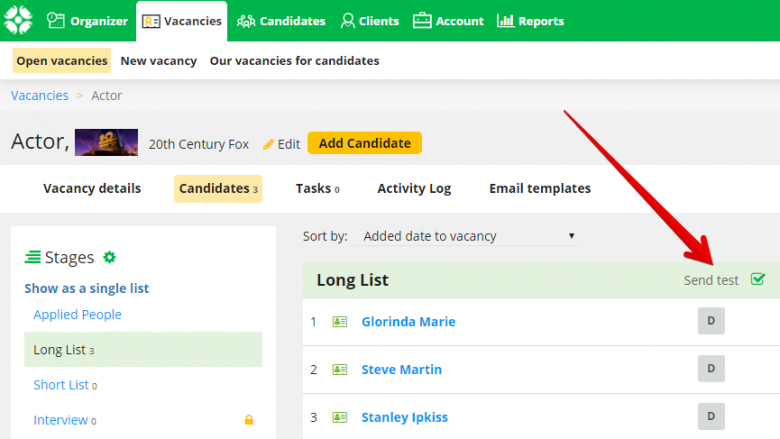Click Glorinda Marie's profile card icon

[x=340, y=322]
